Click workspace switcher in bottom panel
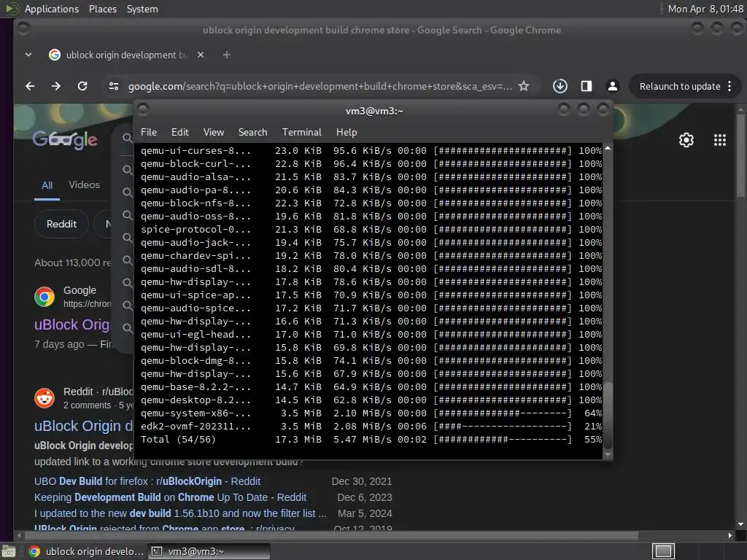 [663, 551]
